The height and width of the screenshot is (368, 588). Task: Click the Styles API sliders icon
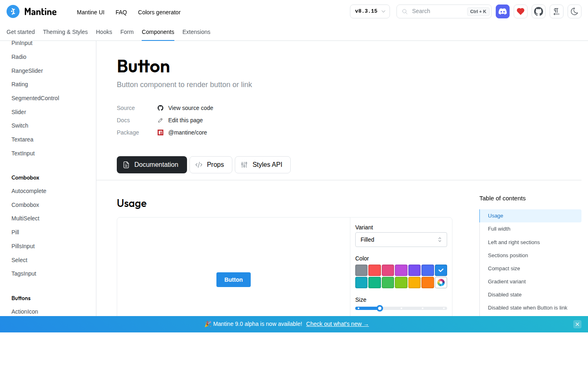coord(244,165)
